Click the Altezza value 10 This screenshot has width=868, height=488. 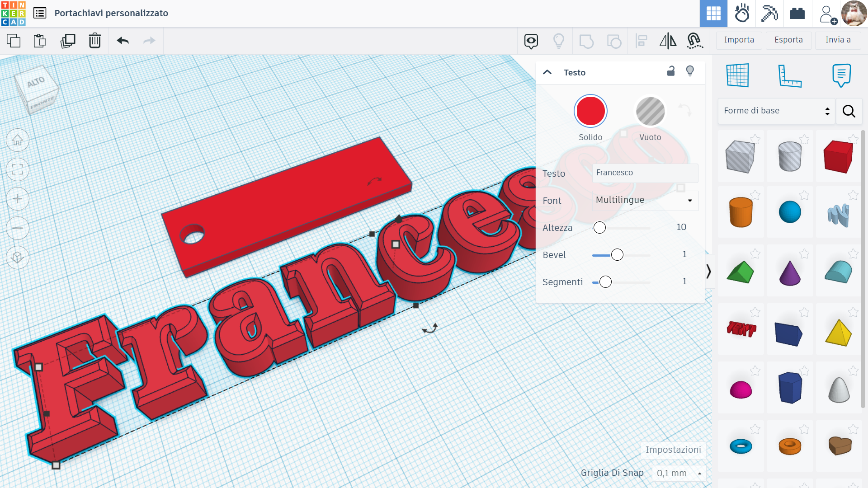(681, 227)
